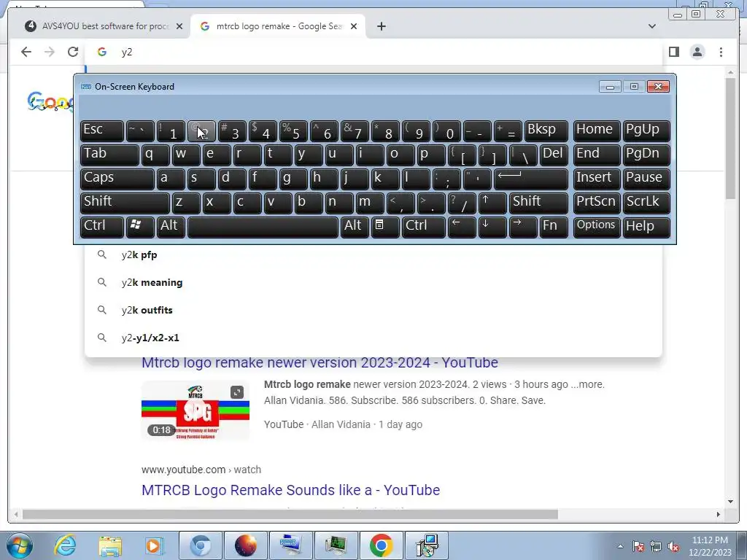Select suggestion y2k meaning

[373, 282]
